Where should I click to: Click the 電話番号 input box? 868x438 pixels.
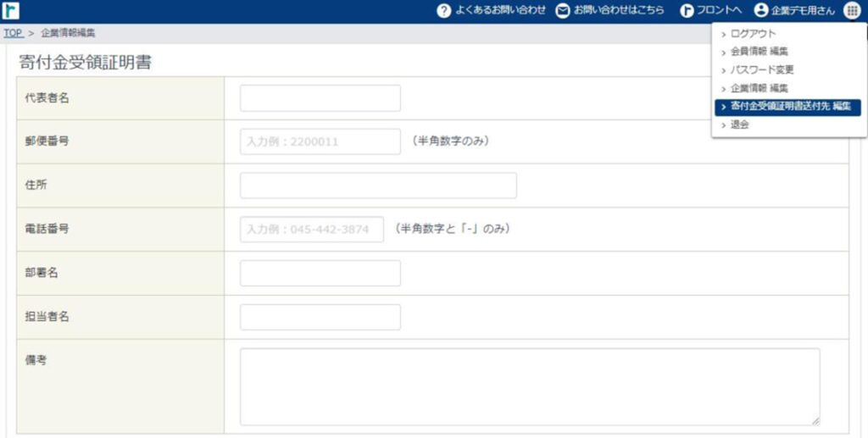pos(311,230)
